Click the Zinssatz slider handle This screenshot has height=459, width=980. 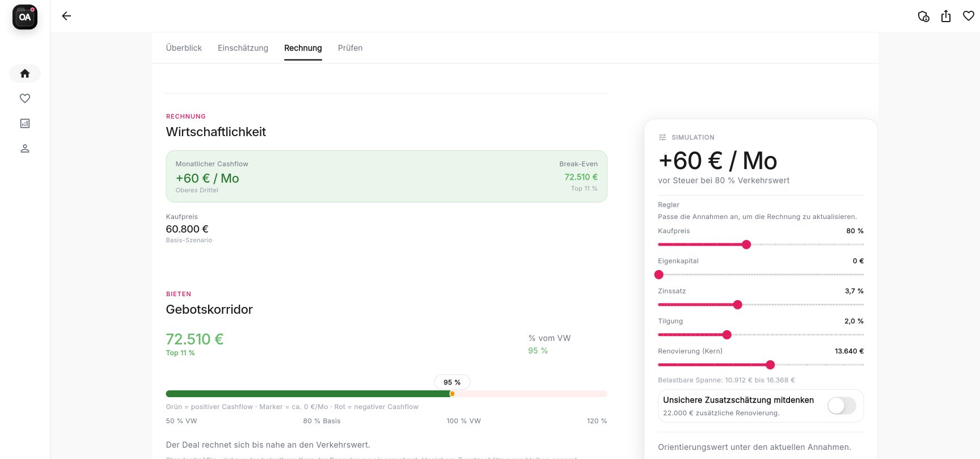738,305
